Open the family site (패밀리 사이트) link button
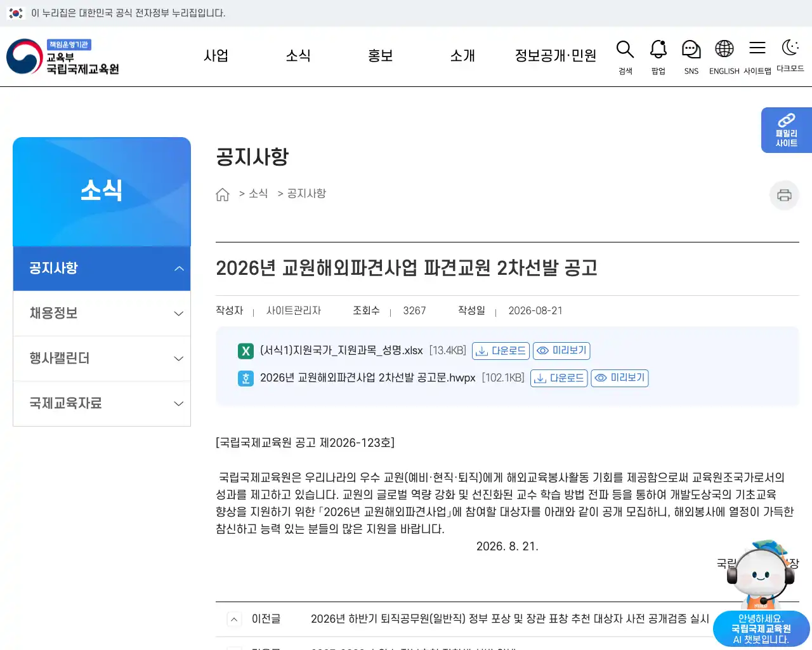Screen dimensions: 812x650 pos(787,130)
